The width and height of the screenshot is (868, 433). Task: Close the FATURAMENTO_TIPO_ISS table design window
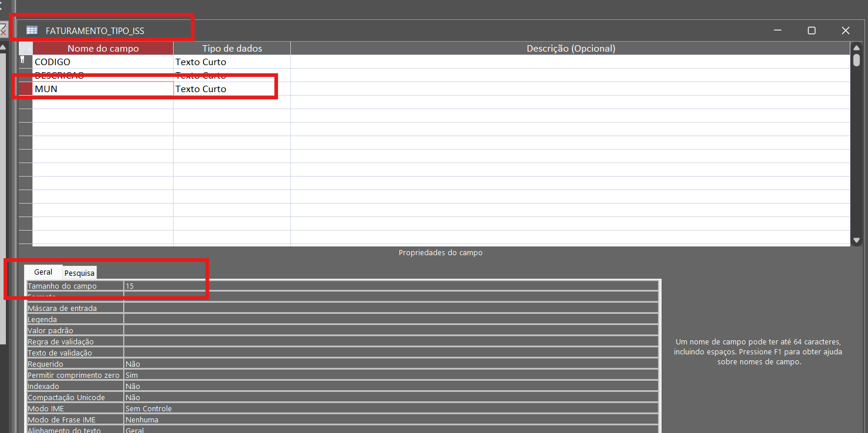845,31
